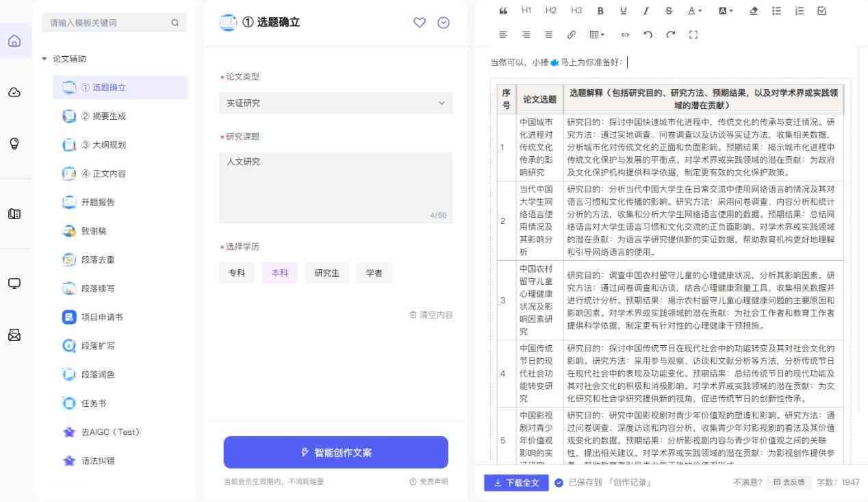
Task: Open the home icon in left rail
Action: coord(14,41)
